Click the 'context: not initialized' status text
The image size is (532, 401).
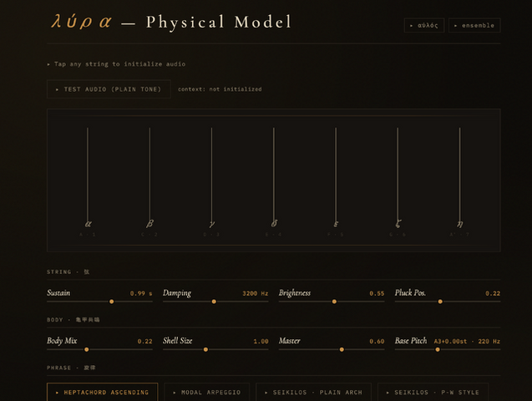click(220, 89)
